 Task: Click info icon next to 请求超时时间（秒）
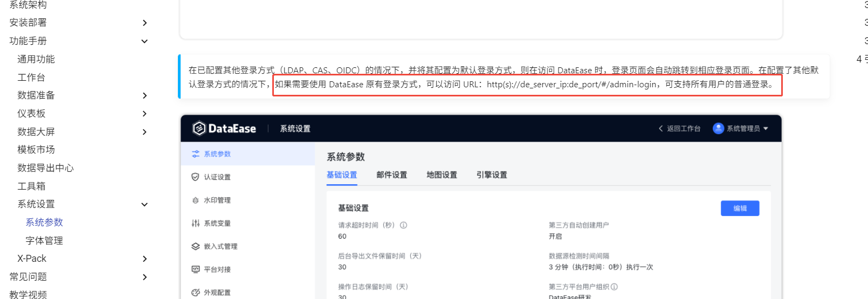point(403,225)
